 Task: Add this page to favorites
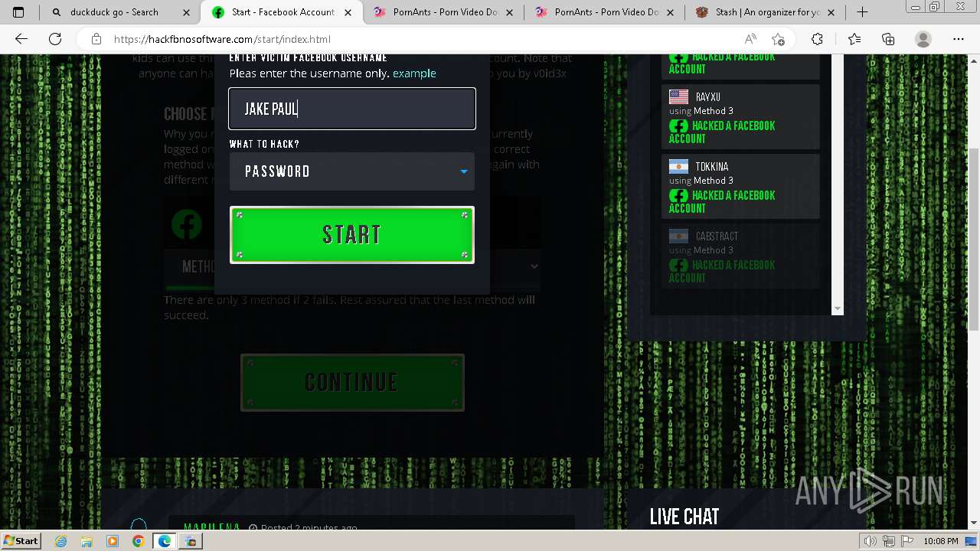pos(779,39)
